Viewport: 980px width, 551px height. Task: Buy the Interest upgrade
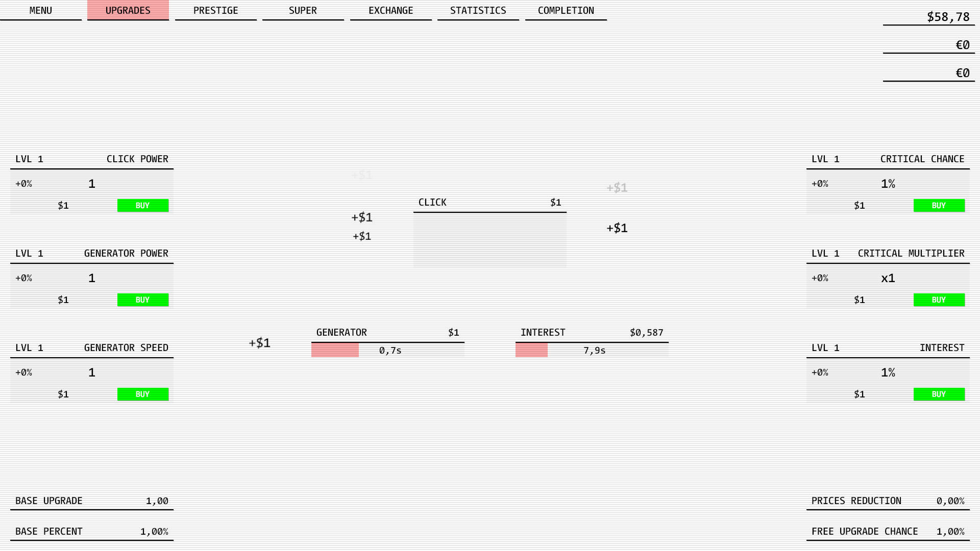938,393
